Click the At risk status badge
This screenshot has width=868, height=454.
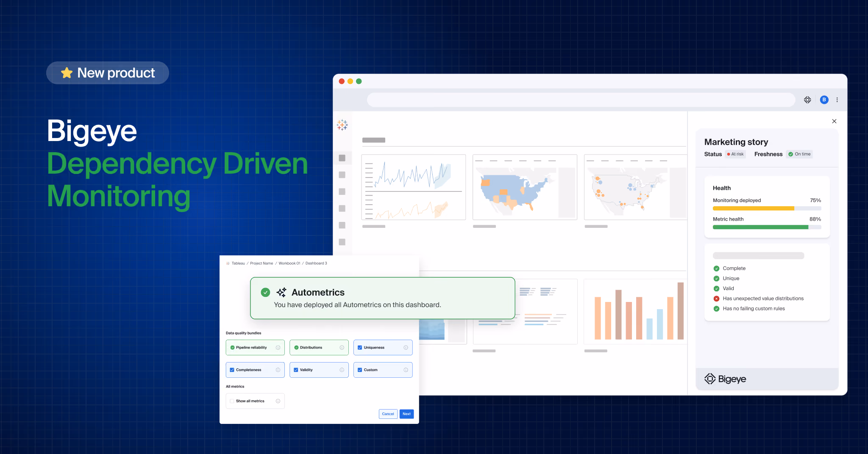[735, 154]
